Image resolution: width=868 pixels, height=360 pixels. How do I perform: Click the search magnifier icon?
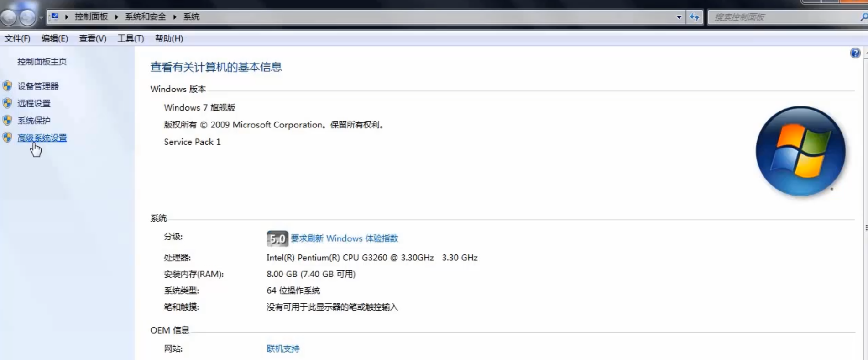point(863,17)
